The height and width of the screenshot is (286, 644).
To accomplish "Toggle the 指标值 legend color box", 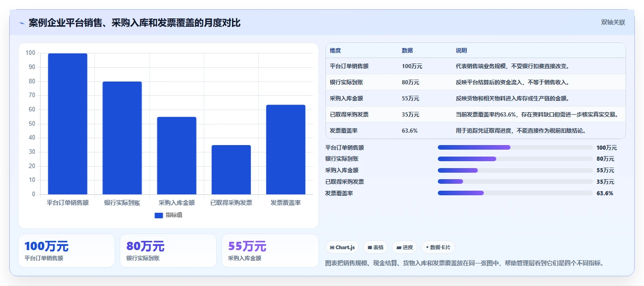I will point(158,215).
